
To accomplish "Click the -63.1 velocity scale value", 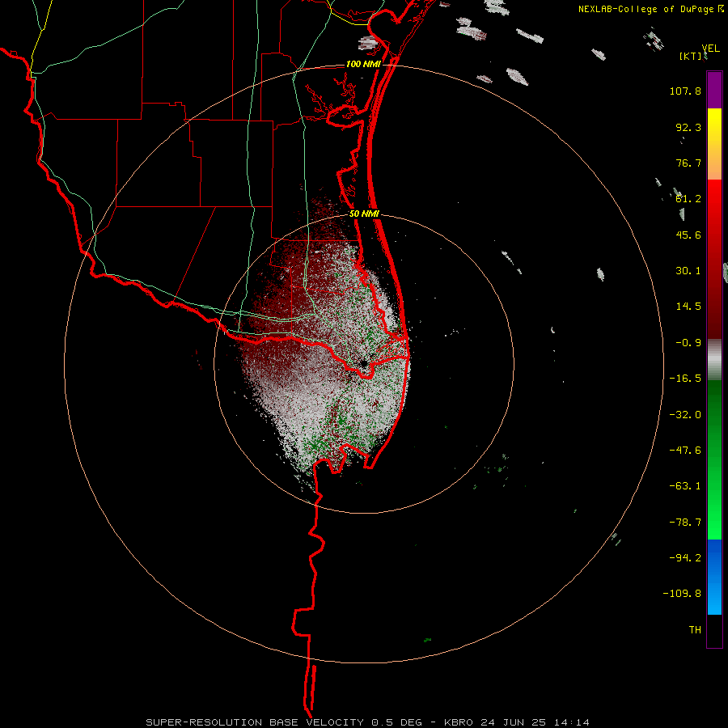I will tap(685, 486).
